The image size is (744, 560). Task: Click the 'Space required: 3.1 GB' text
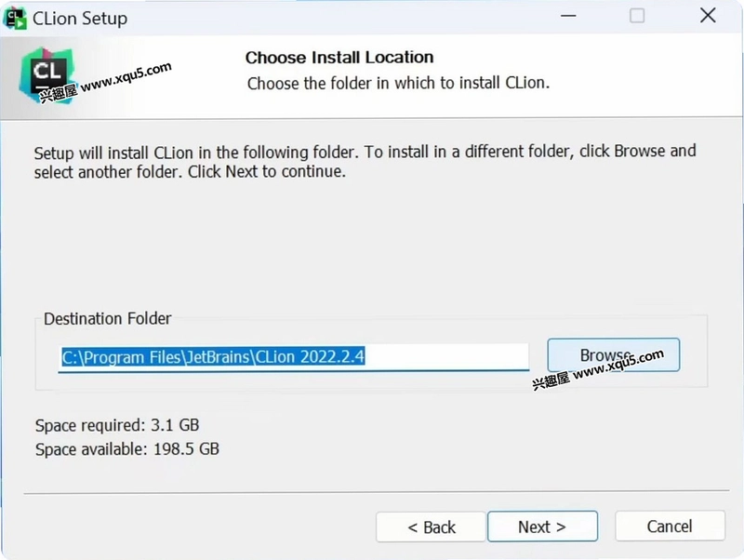pos(117,425)
